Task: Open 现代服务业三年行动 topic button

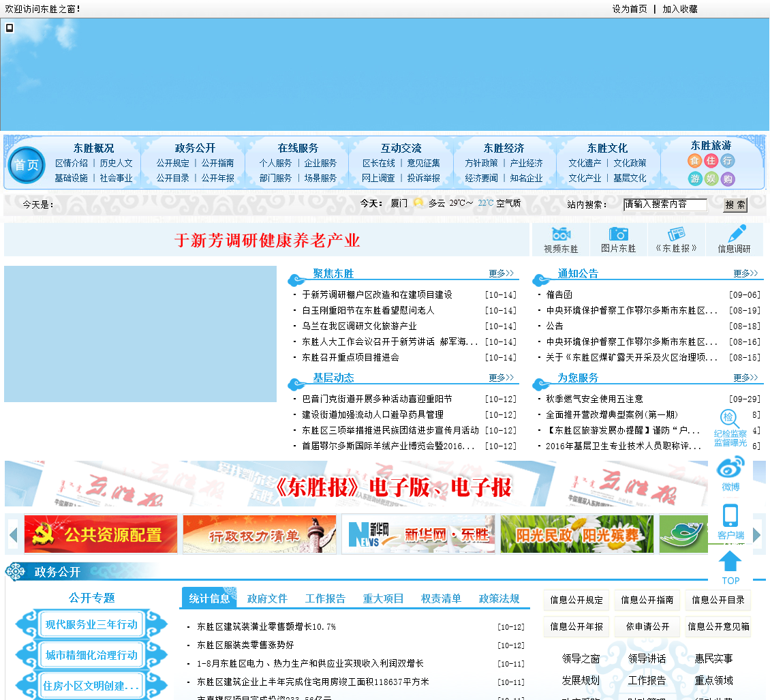Action: click(x=91, y=624)
